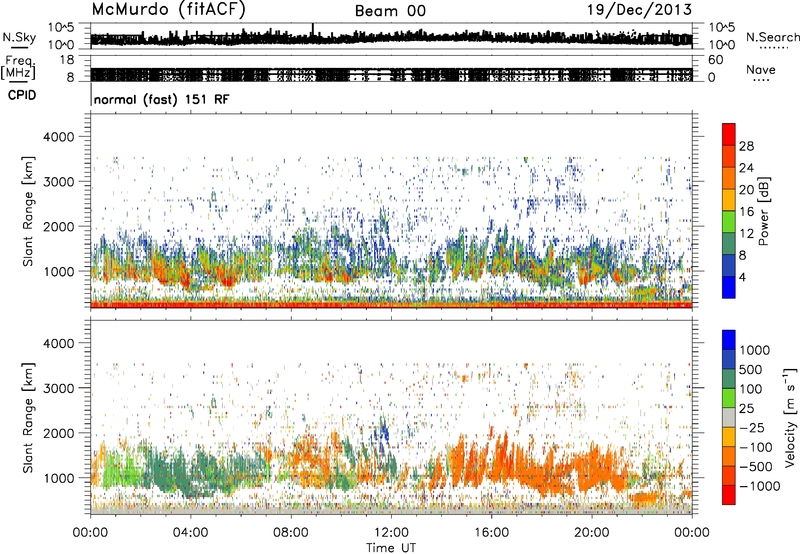
Task: Click the -25 label on velocity colorbar
Action: pyautogui.click(x=752, y=427)
